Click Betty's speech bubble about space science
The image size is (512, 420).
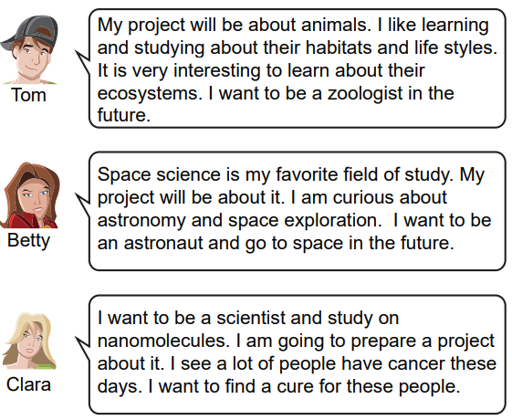(298, 211)
